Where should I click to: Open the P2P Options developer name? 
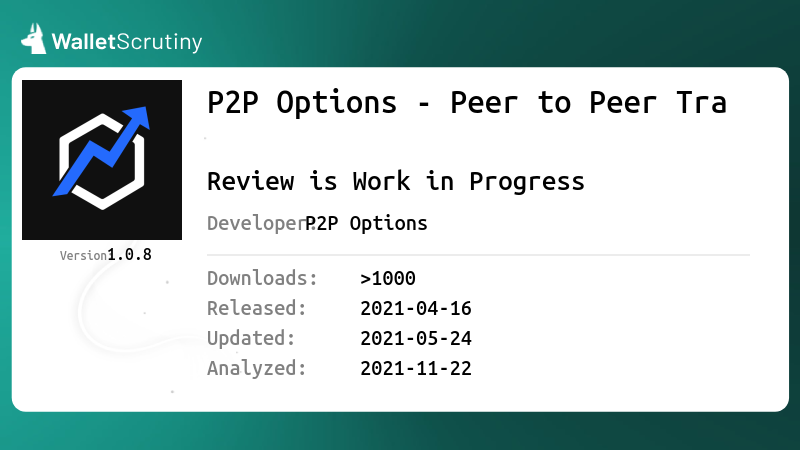pyautogui.click(x=366, y=223)
